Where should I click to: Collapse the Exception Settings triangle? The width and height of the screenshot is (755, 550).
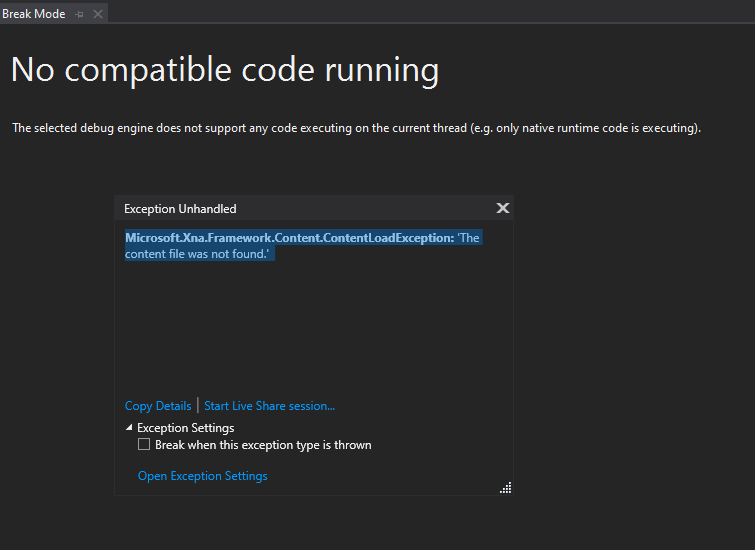click(x=129, y=428)
